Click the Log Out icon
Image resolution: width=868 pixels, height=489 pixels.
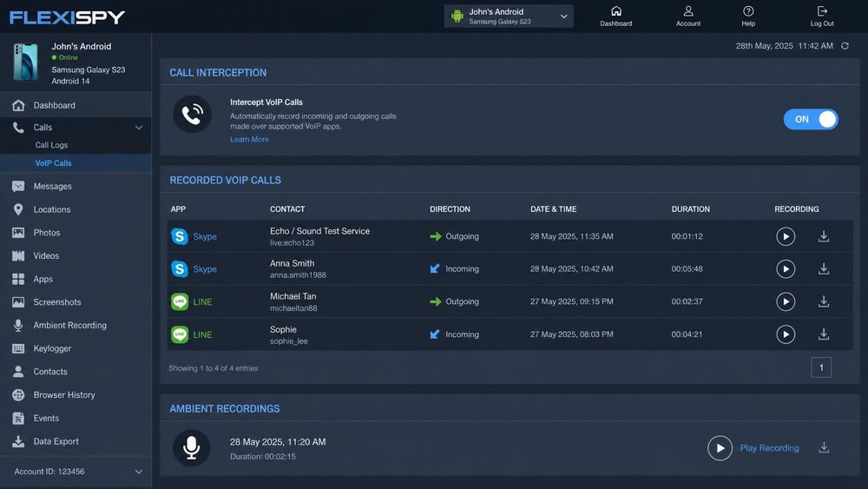[822, 11]
